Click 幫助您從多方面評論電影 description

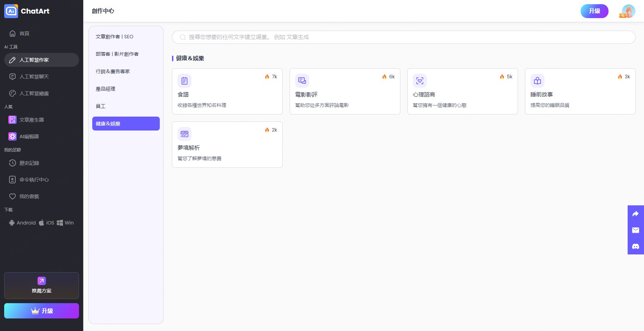coord(322,105)
